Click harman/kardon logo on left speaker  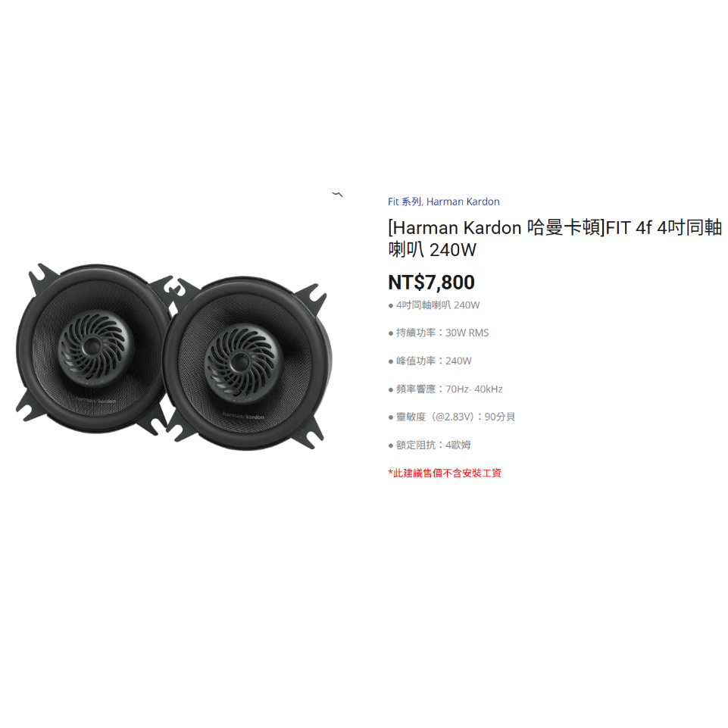[95, 400]
